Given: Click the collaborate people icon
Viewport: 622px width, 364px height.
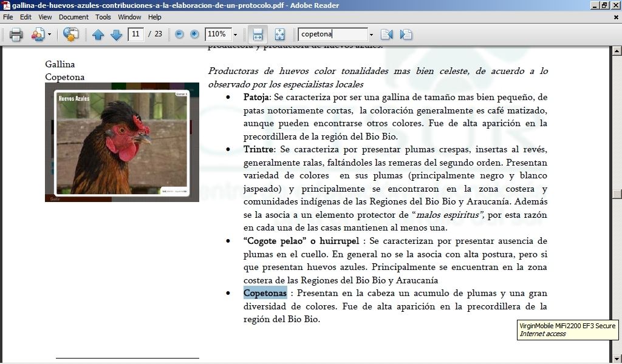Looking at the screenshot, I should tap(38, 35).
